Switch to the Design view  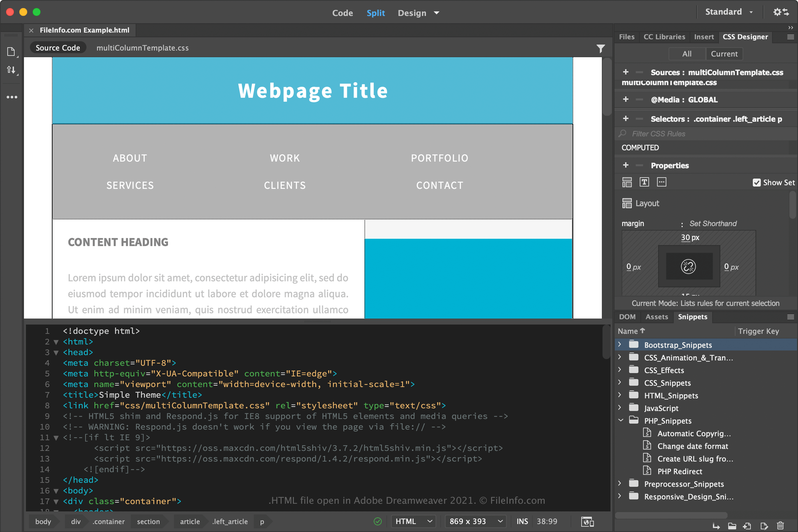(412, 13)
